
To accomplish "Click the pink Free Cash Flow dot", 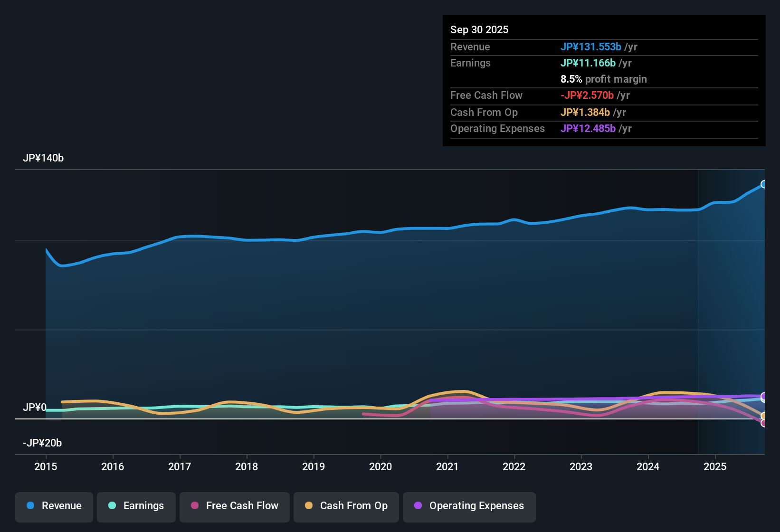I will click(194, 506).
